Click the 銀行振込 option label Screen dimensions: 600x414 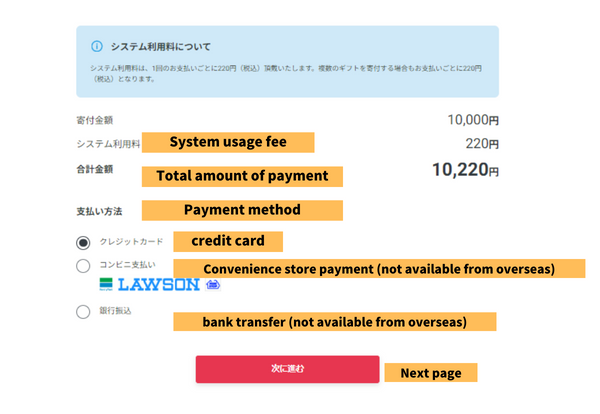(115, 311)
